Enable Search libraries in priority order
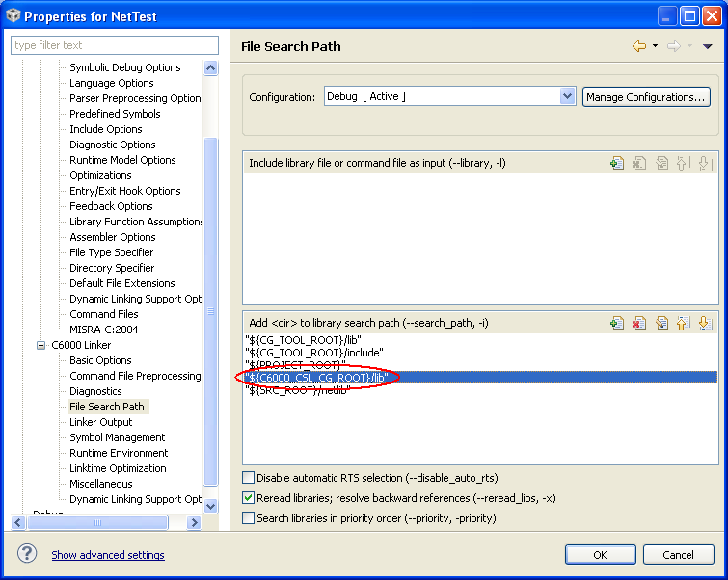The width and height of the screenshot is (728, 580). [x=249, y=517]
